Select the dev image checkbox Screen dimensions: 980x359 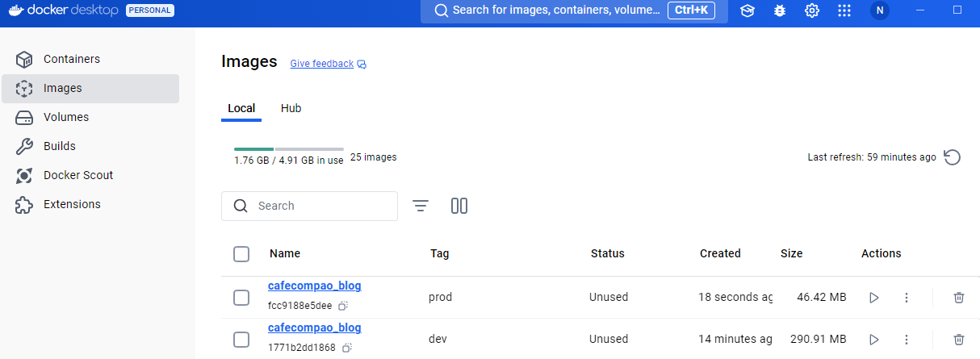(x=241, y=340)
